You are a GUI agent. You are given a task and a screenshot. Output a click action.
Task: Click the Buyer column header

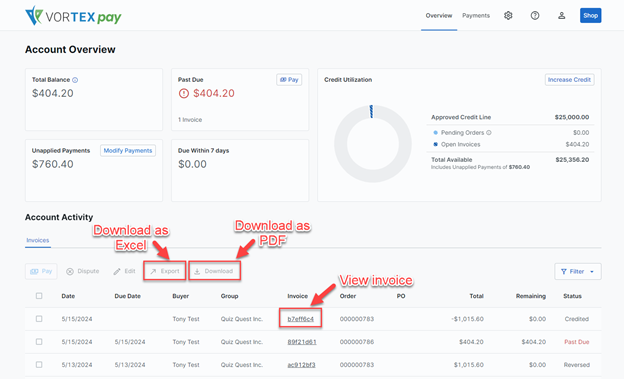[x=181, y=296]
